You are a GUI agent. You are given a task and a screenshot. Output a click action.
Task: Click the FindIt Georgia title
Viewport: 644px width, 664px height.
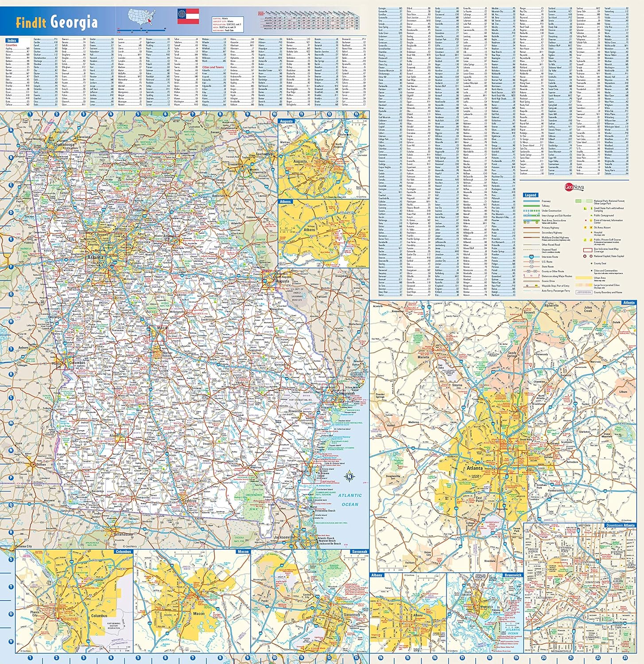click(x=56, y=22)
